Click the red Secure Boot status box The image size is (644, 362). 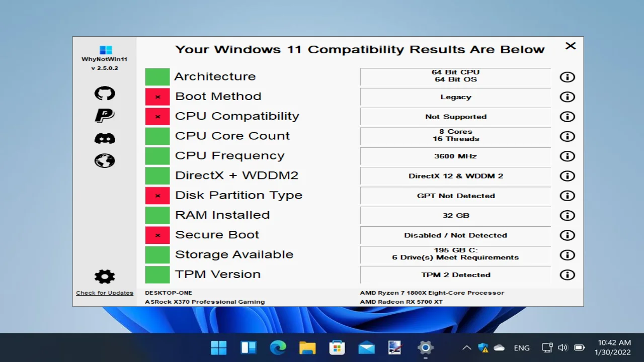[157, 235]
